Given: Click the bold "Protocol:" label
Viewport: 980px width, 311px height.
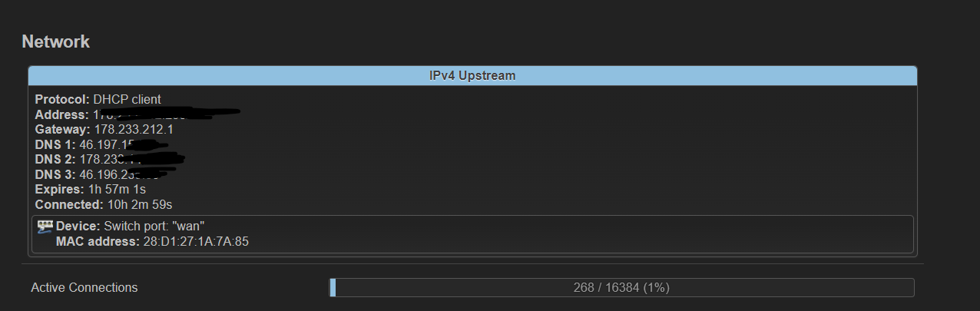Looking at the screenshot, I should tap(63, 99).
